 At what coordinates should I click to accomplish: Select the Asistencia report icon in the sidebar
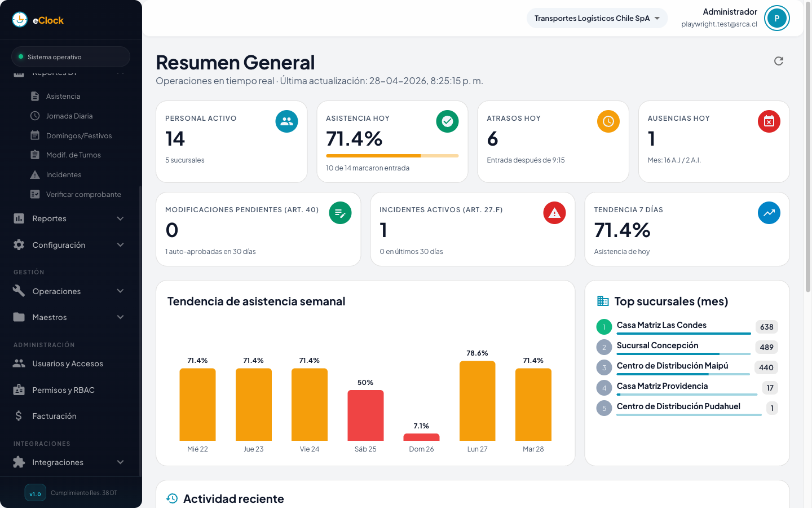34,96
